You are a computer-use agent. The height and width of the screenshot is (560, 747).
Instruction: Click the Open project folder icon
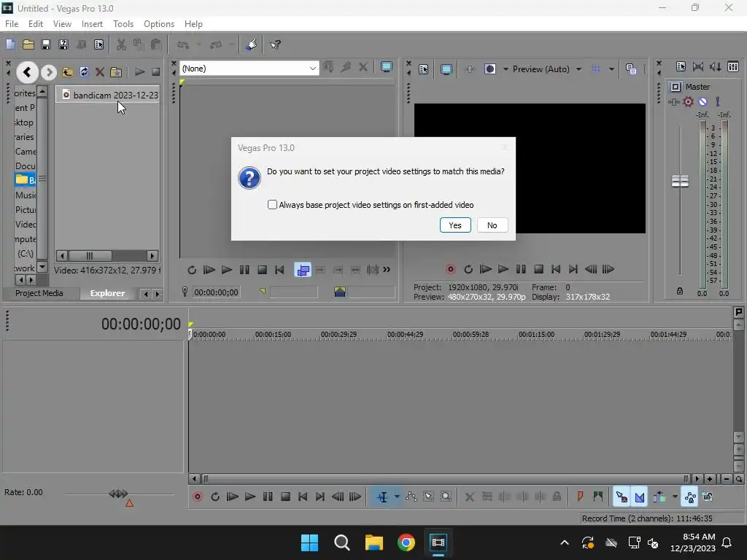coord(28,44)
